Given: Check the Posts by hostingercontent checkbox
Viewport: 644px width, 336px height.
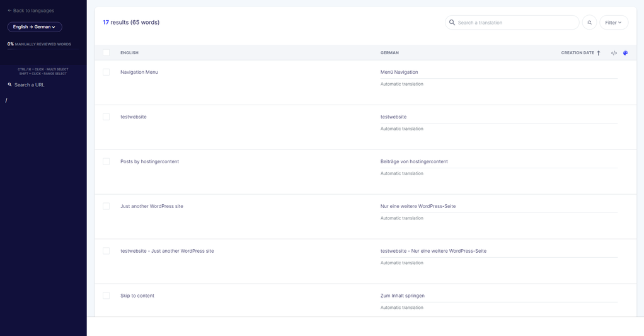Looking at the screenshot, I should point(106,161).
